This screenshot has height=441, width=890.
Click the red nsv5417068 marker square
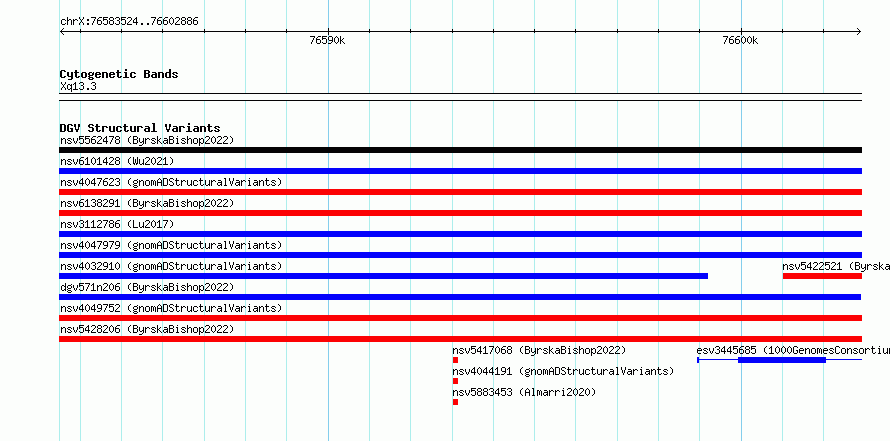(455, 360)
